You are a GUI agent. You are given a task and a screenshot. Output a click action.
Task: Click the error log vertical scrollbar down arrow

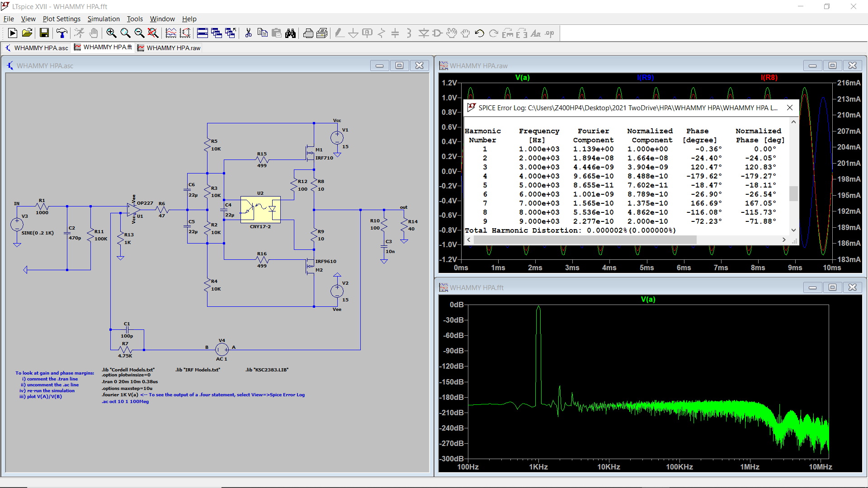pos(793,230)
